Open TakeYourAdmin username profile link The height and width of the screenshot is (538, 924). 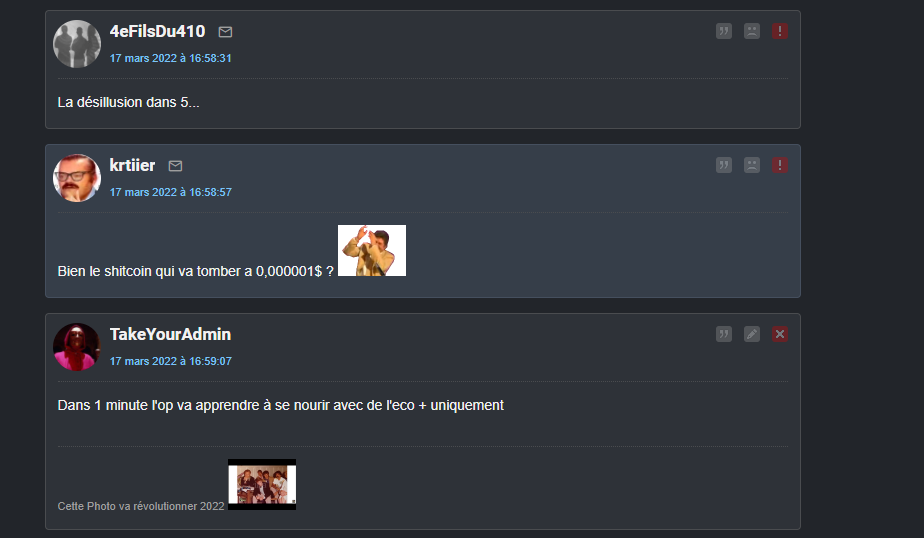point(170,334)
